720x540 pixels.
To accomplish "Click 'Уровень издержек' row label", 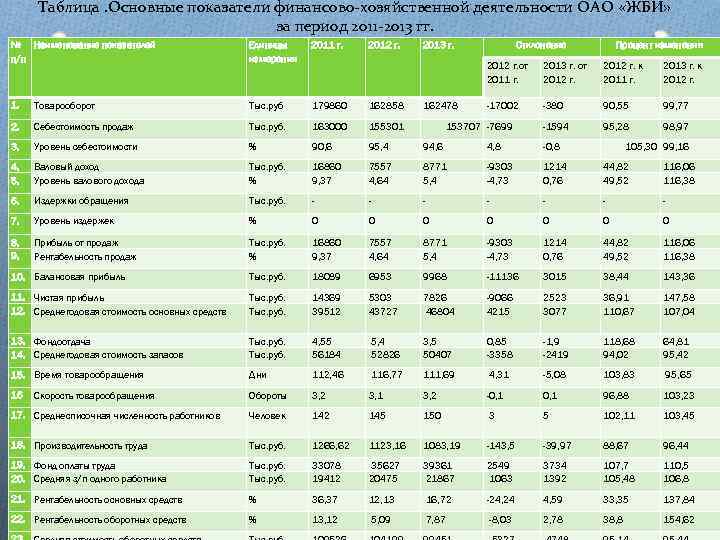I will [x=73, y=221].
